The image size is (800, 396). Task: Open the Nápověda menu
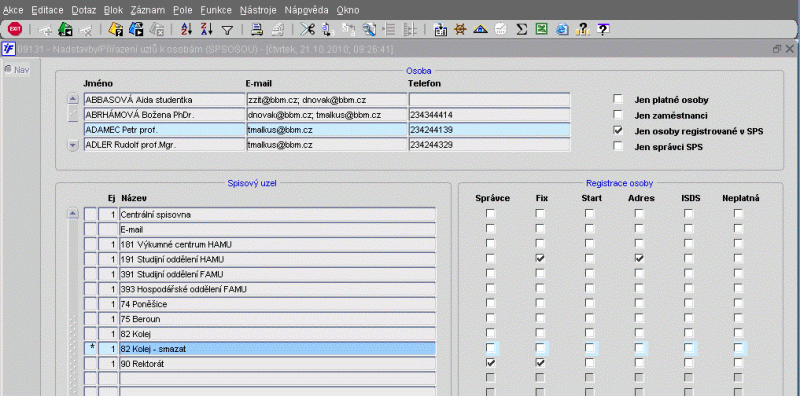307,10
